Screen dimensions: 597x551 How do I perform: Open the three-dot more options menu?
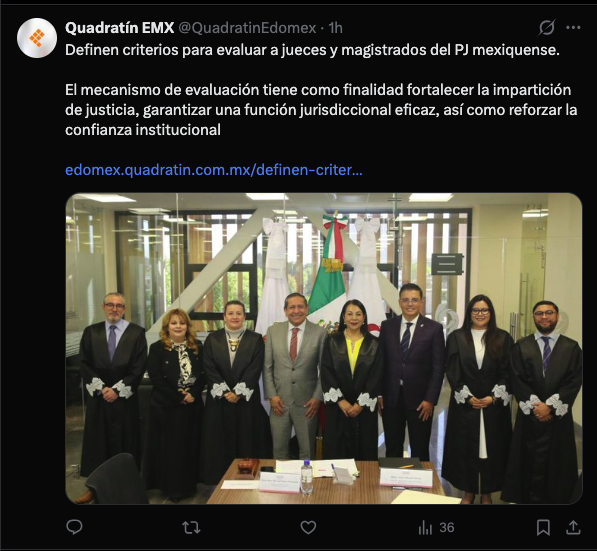tap(573, 27)
